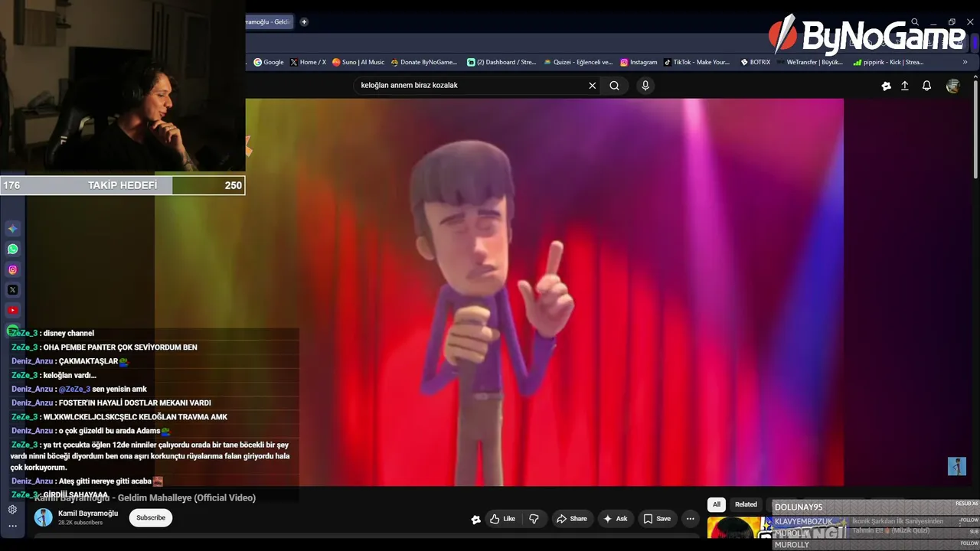The image size is (980, 551).
Task: Open the Kamil Bayramoğlu channel name link
Action: [x=88, y=514]
